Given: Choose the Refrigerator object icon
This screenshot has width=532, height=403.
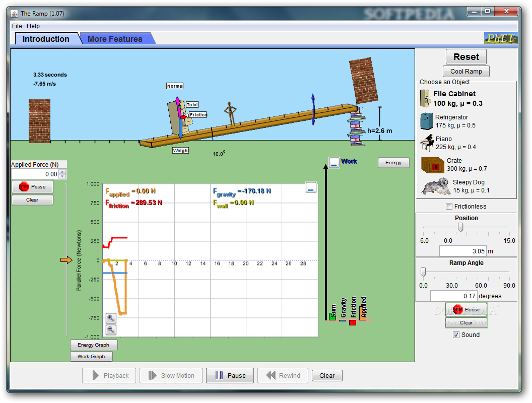Looking at the screenshot, I should 427,121.
